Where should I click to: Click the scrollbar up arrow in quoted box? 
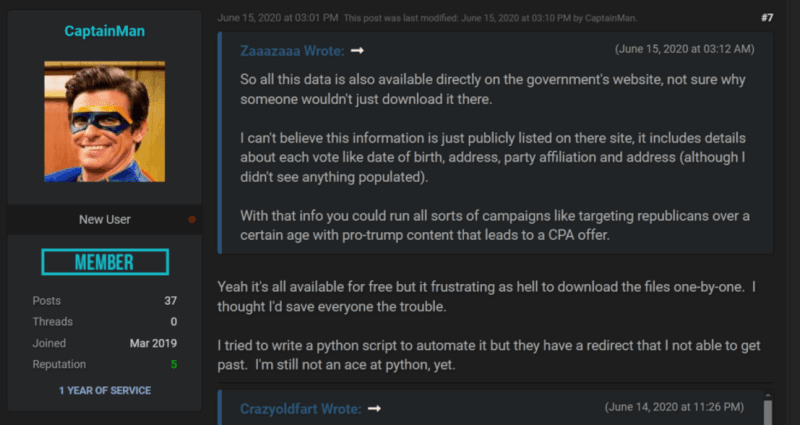tap(767, 395)
